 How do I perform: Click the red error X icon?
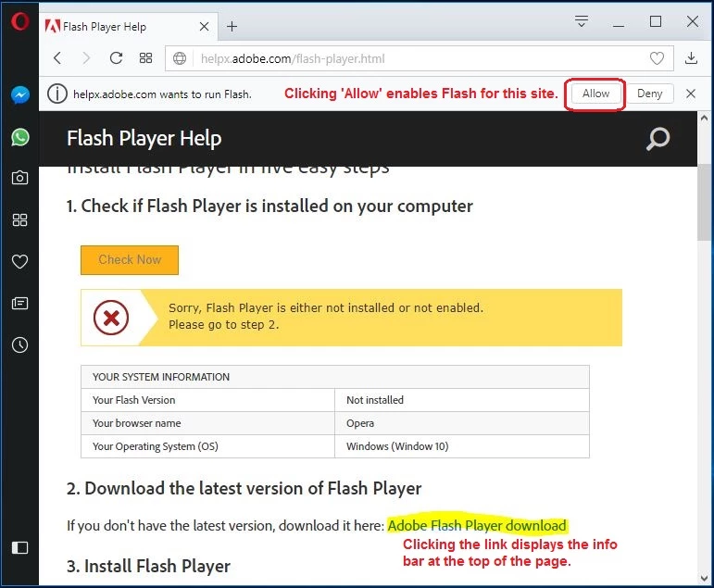tap(111, 318)
